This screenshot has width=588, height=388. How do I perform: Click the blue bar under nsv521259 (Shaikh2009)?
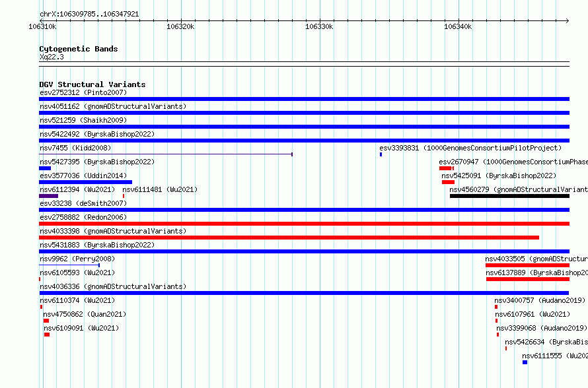pos(304,127)
